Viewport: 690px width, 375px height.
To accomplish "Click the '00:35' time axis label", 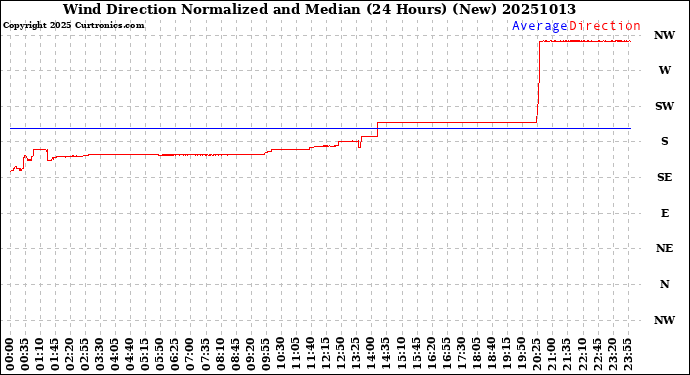I will click(25, 354).
